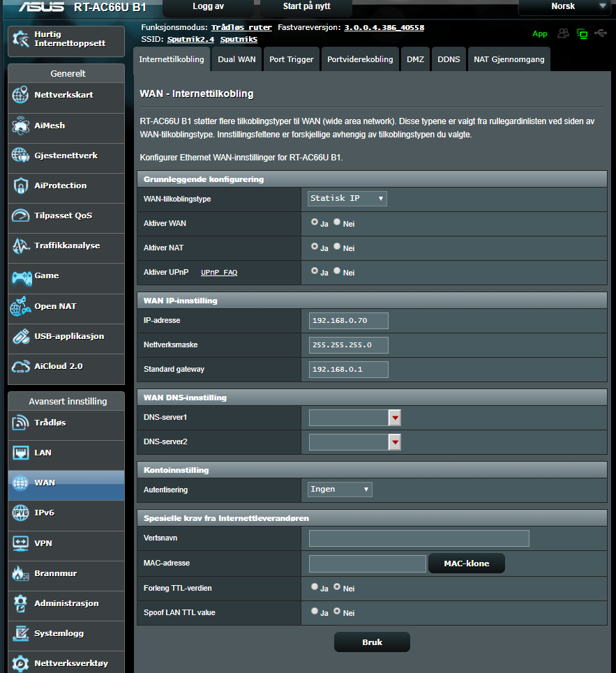Open the AiMesh icon
The width and height of the screenshot is (616, 673).
click(20, 126)
